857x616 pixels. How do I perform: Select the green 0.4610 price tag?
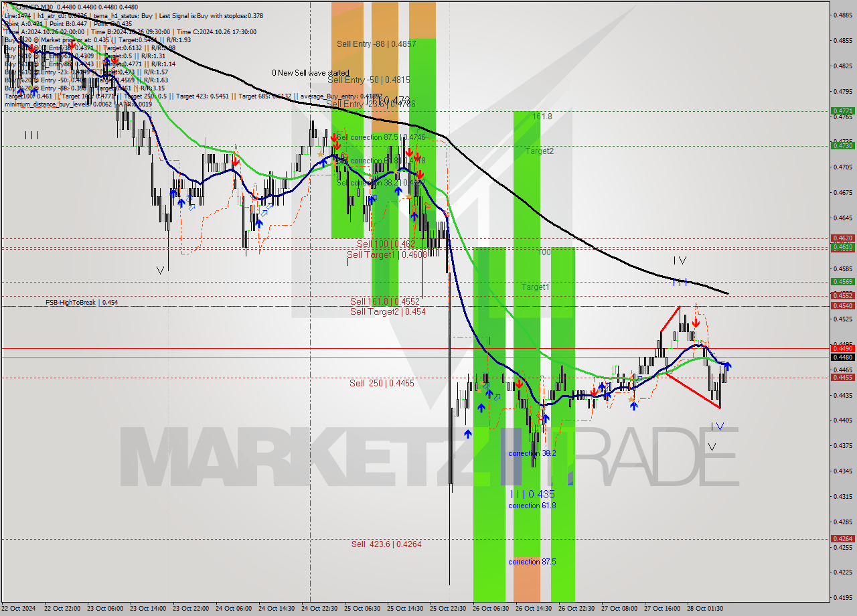click(x=842, y=247)
